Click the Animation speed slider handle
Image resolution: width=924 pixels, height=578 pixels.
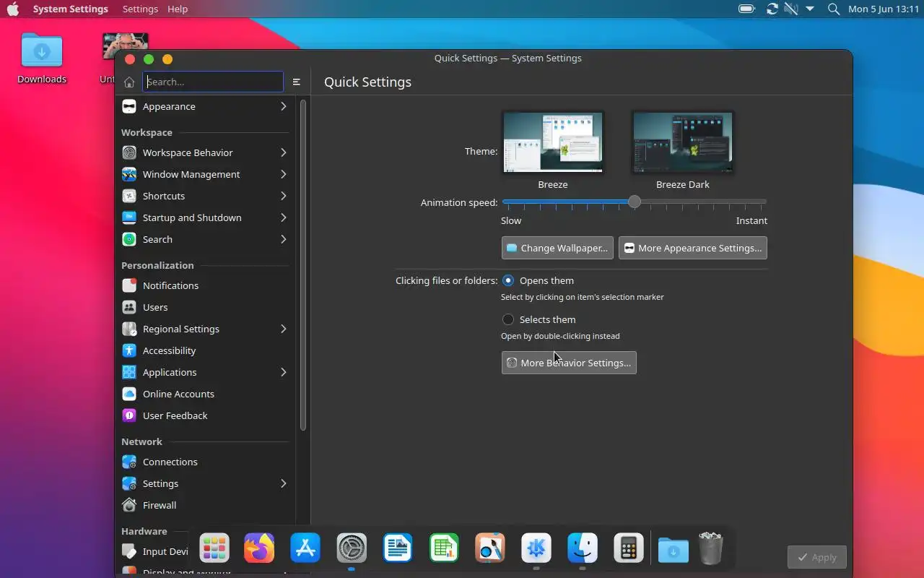[635, 202]
